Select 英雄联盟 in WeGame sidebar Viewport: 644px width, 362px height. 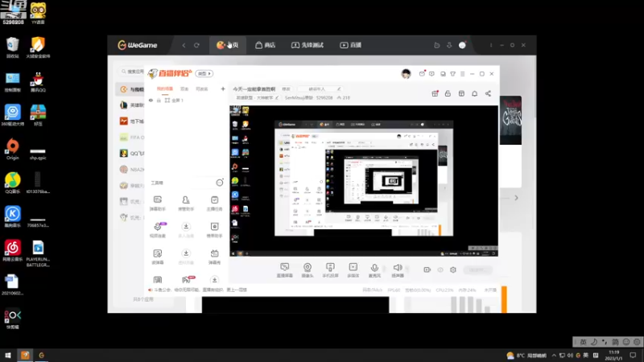131,105
